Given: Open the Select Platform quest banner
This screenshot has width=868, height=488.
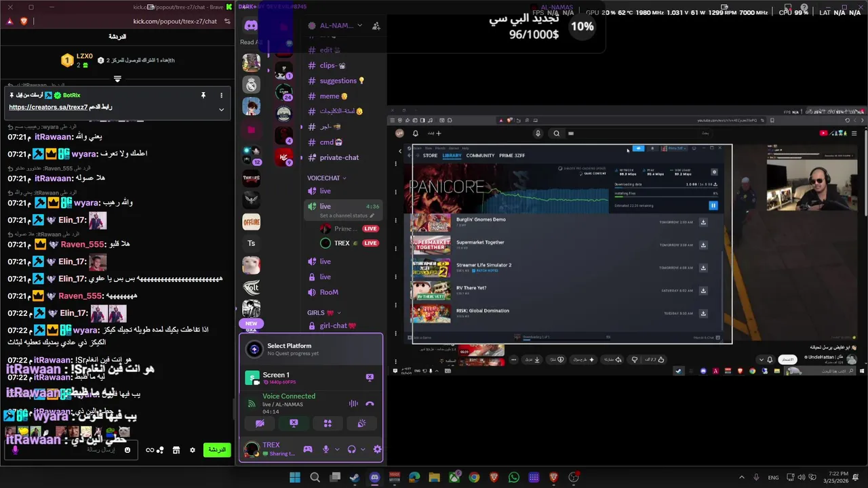Looking at the screenshot, I should pyautogui.click(x=311, y=350).
